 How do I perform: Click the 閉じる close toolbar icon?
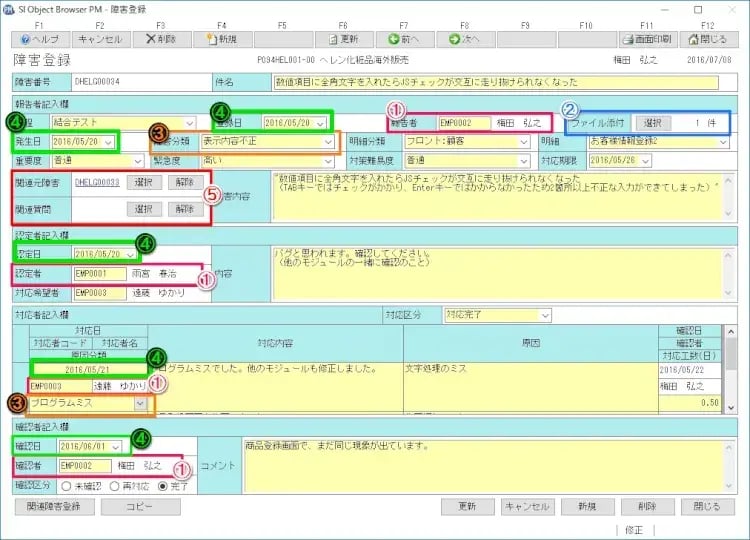pos(708,39)
